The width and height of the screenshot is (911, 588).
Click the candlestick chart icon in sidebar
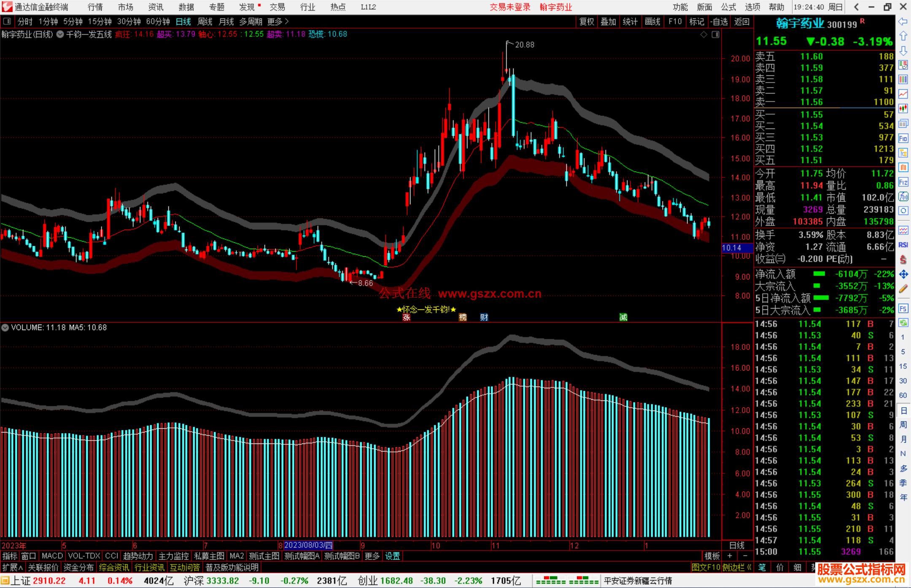tap(903, 109)
